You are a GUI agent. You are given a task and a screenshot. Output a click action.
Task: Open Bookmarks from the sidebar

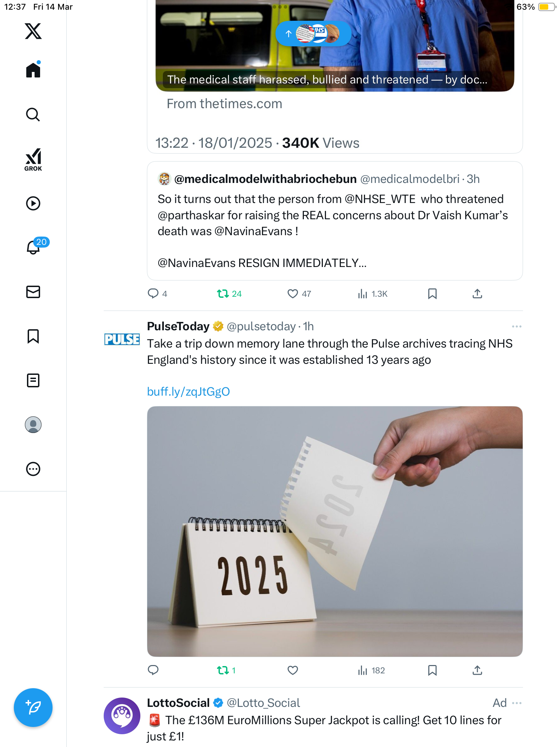(33, 336)
